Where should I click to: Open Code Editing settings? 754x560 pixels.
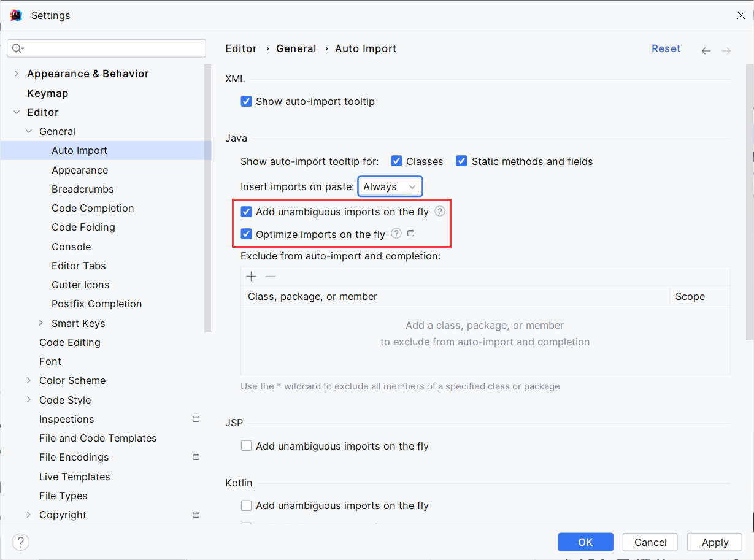70,342
